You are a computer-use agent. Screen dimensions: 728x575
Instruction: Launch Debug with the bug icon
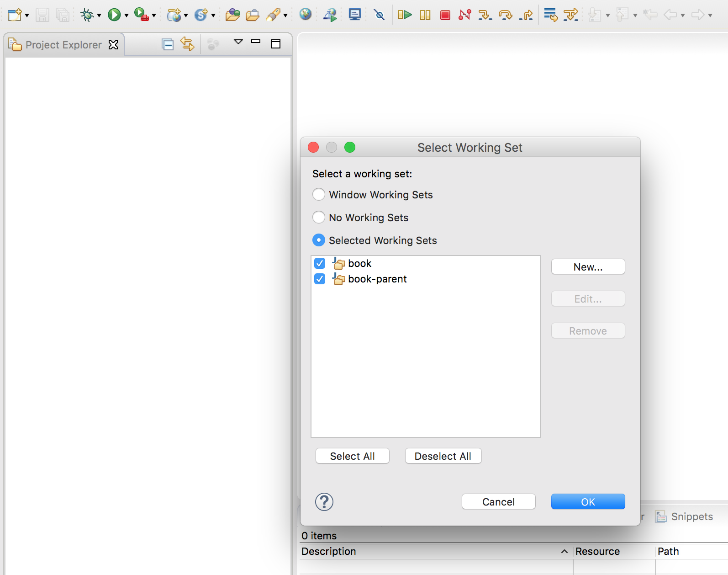[x=87, y=15]
